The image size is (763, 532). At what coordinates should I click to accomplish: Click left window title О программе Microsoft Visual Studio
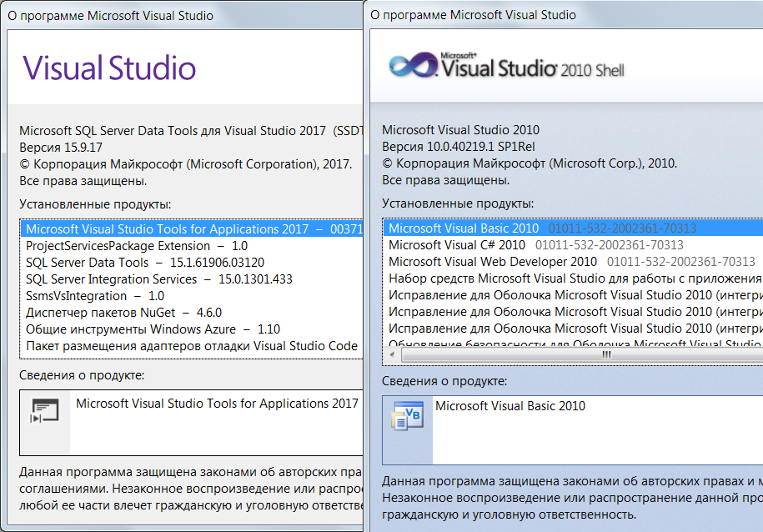coord(110,16)
